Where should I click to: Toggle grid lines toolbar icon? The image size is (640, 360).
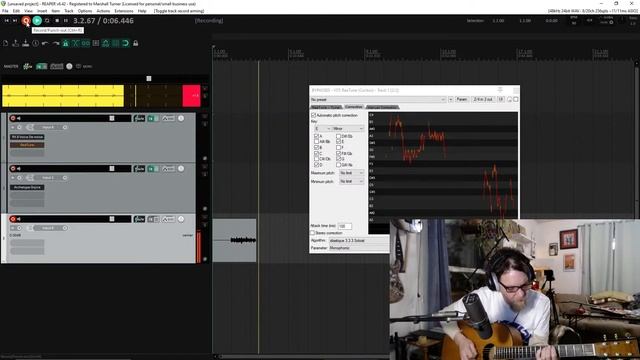(x=116, y=43)
